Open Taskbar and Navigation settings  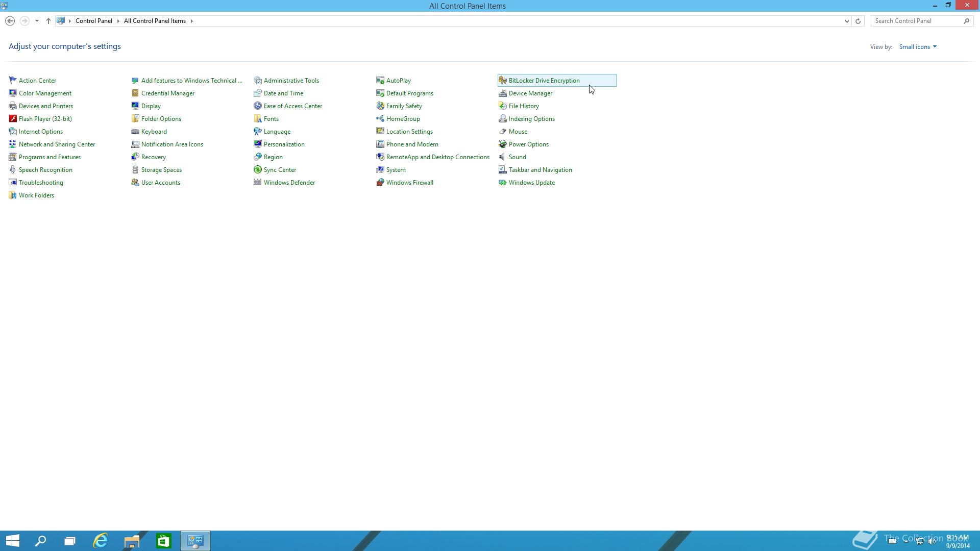[540, 169]
